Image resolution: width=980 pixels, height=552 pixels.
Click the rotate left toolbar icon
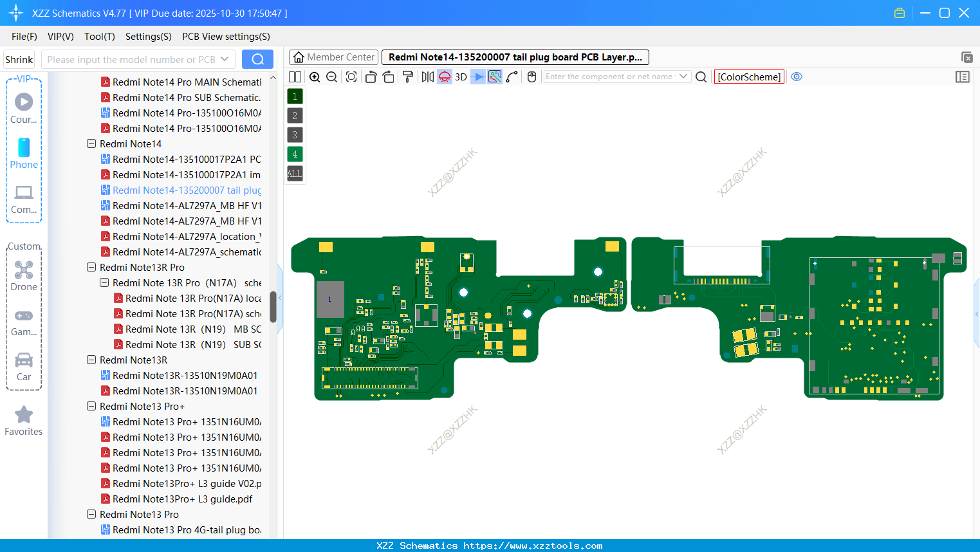(x=371, y=77)
